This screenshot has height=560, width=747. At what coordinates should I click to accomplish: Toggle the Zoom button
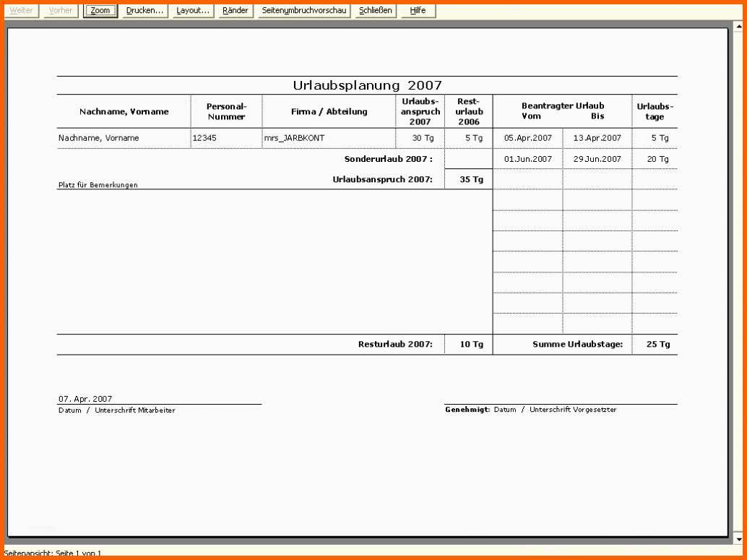100,11
